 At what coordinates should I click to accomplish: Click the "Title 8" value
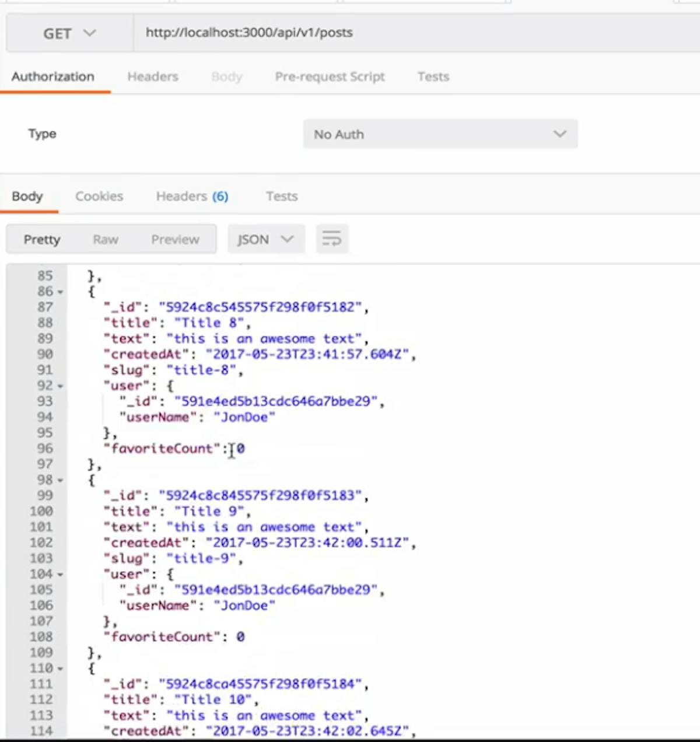pyautogui.click(x=208, y=323)
